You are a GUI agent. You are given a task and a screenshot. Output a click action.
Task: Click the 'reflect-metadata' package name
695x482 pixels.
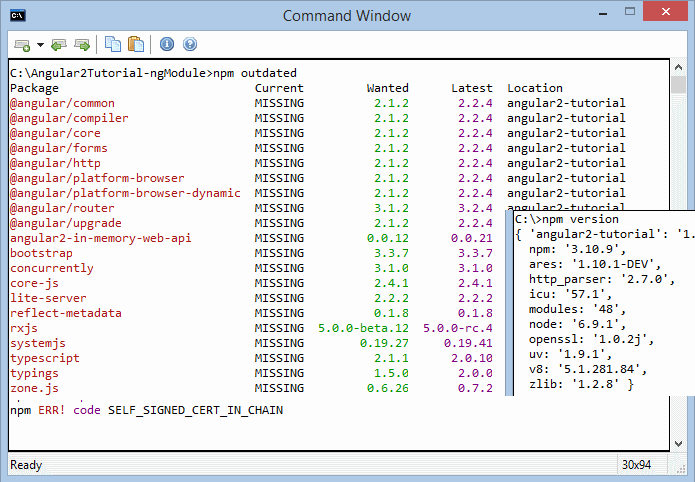coord(66,313)
